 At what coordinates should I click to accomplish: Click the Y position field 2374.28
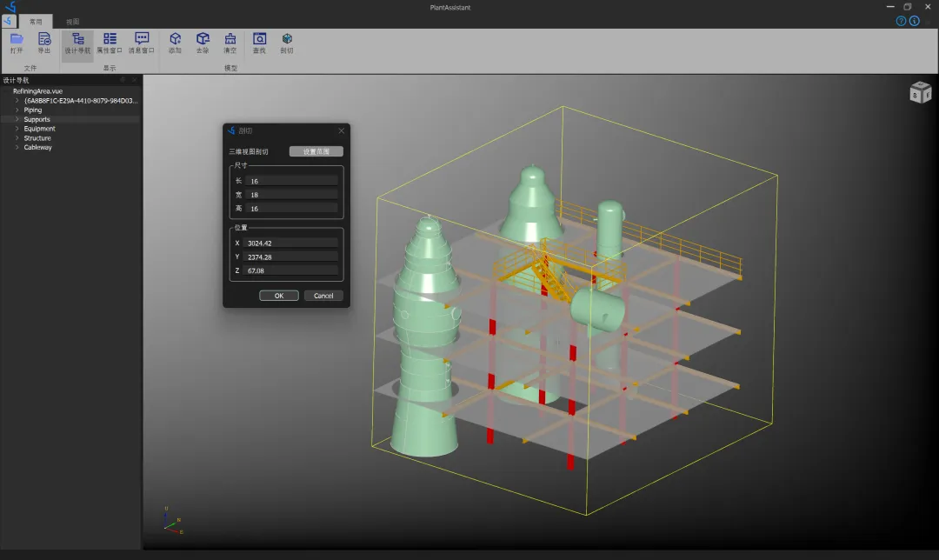[x=291, y=257]
